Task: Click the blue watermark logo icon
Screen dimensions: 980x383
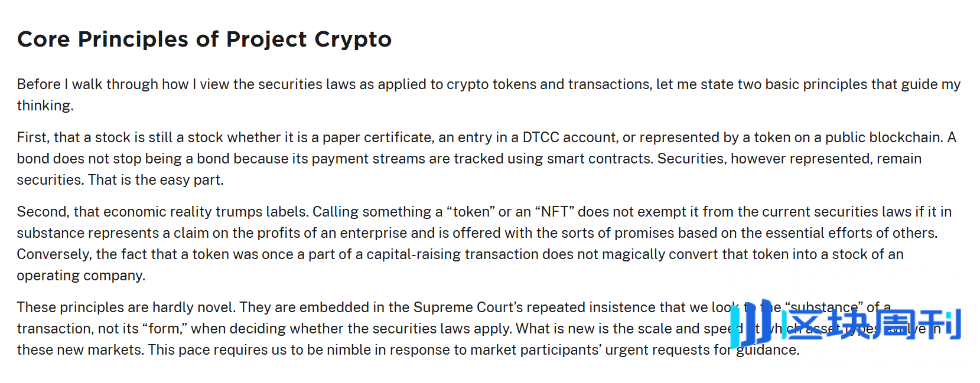Action: tap(750, 323)
